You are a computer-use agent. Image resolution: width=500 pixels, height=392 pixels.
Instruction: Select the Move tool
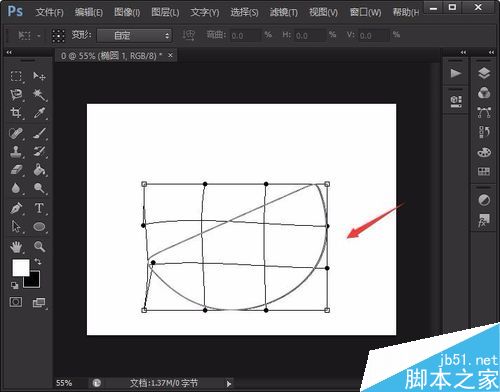click(39, 76)
